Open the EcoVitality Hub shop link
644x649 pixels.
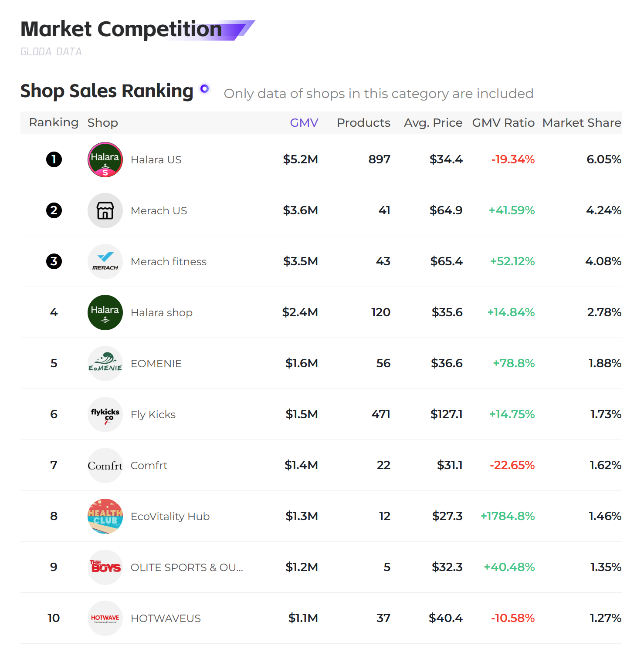170,517
